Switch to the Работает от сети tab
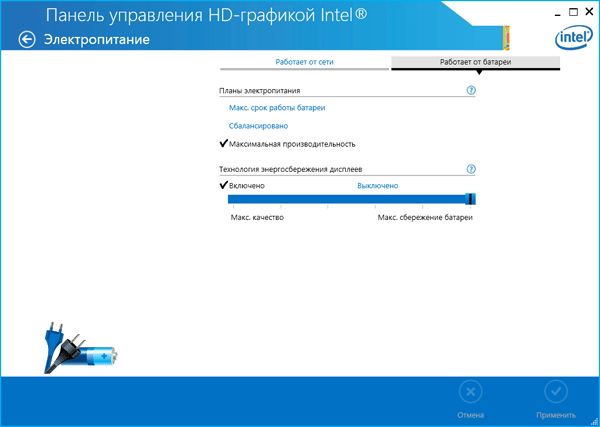 tap(305, 62)
